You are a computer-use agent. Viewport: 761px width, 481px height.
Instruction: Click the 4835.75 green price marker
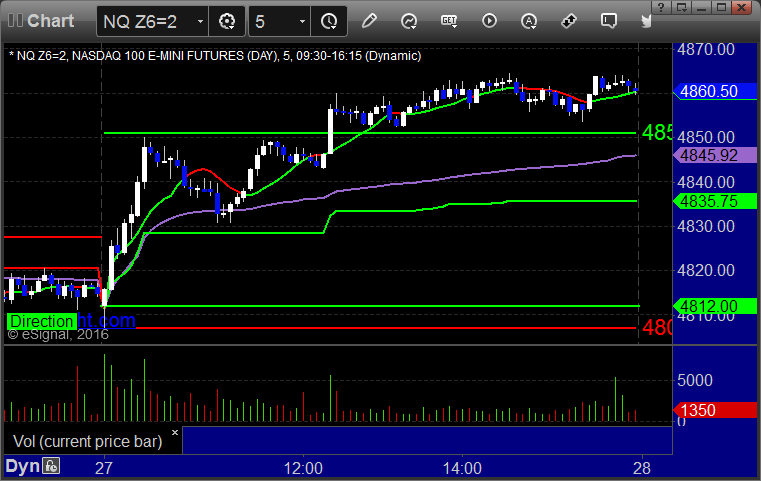[714, 201]
